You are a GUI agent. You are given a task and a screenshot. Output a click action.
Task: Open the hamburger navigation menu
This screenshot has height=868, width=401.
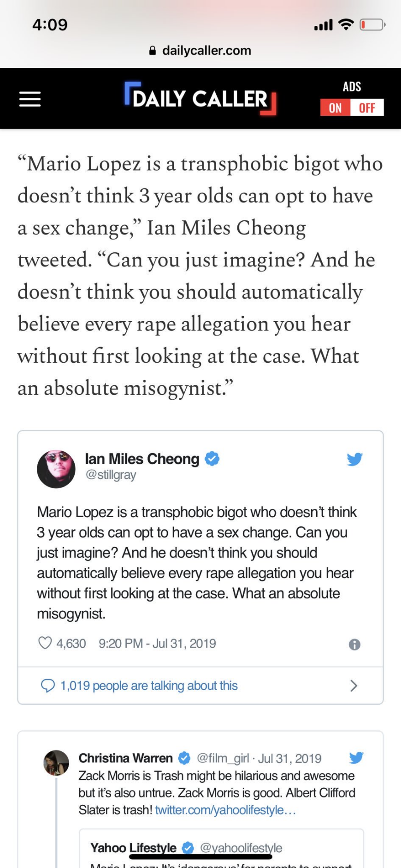pyautogui.click(x=30, y=99)
